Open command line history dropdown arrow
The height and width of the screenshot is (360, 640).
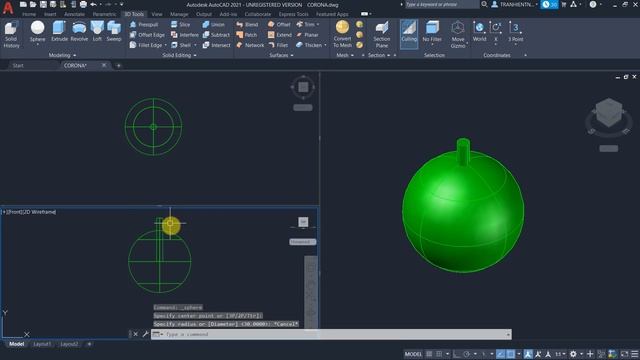click(x=508, y=335)
